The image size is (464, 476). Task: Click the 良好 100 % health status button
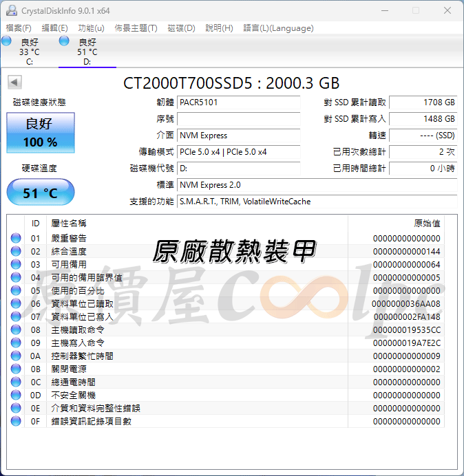point(41,133)
